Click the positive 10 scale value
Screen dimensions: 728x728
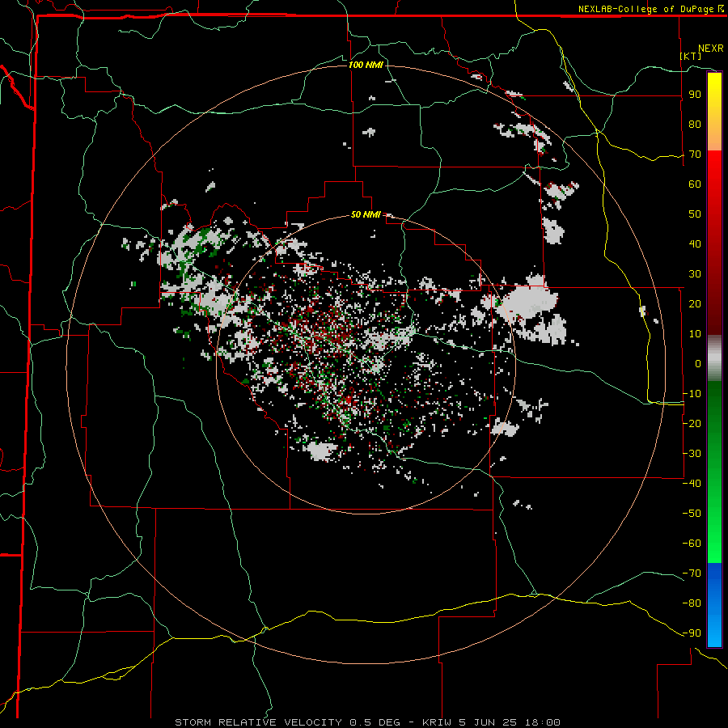[x=695, y=334]
